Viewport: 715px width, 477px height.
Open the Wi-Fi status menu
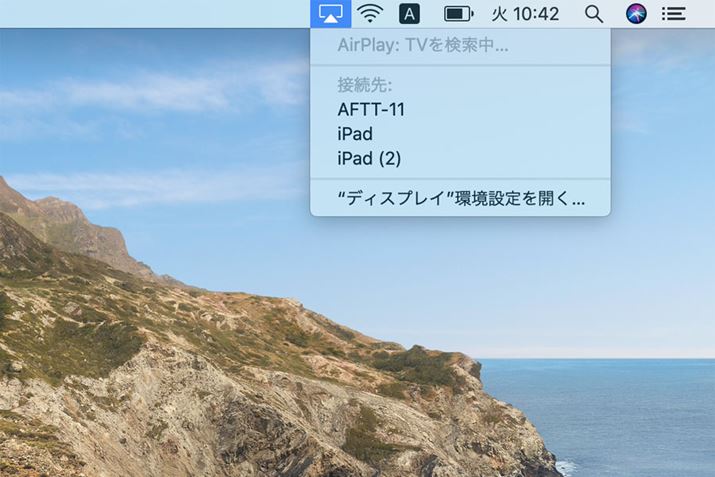point(370,14)
